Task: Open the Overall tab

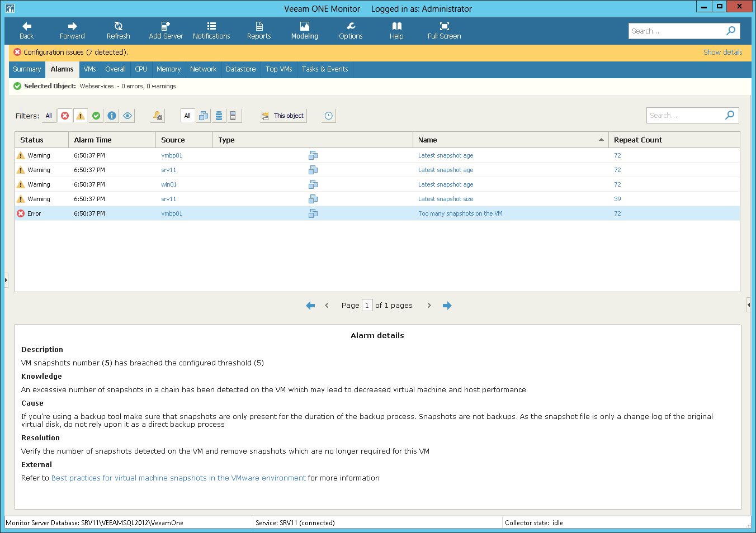Action: [115, 69]
